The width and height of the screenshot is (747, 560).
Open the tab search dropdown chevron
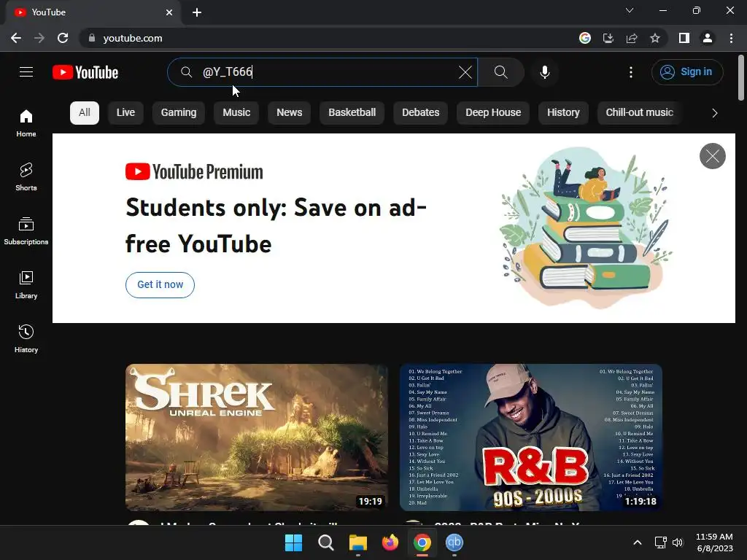coord(630,10)
